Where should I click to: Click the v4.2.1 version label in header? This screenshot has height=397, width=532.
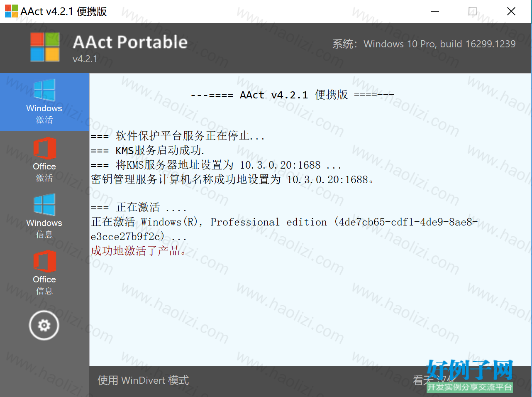point(85,59)
